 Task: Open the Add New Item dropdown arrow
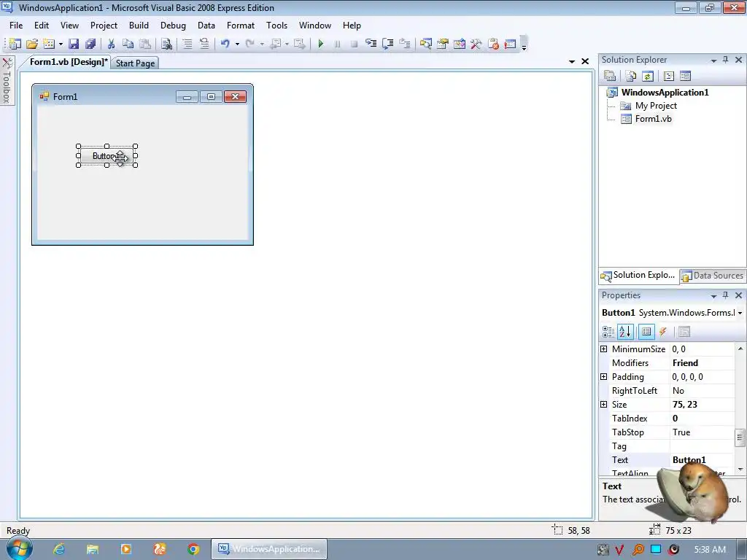point(61,44)
